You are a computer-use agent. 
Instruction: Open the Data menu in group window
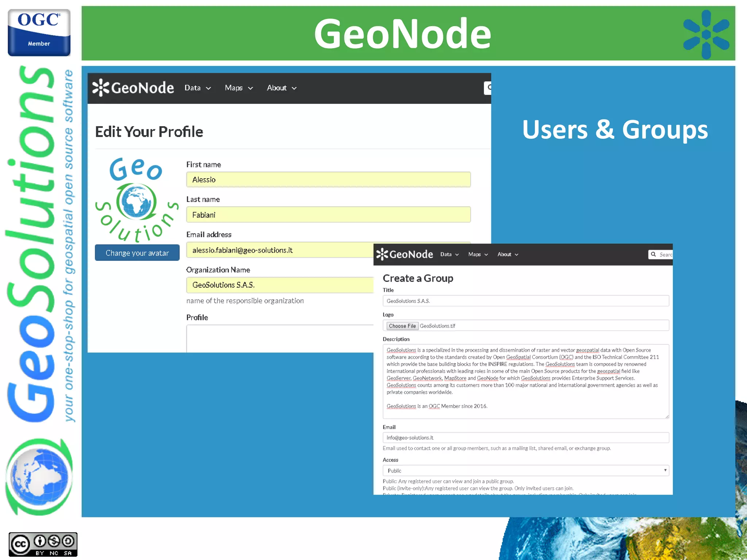(x=449, y=254)
